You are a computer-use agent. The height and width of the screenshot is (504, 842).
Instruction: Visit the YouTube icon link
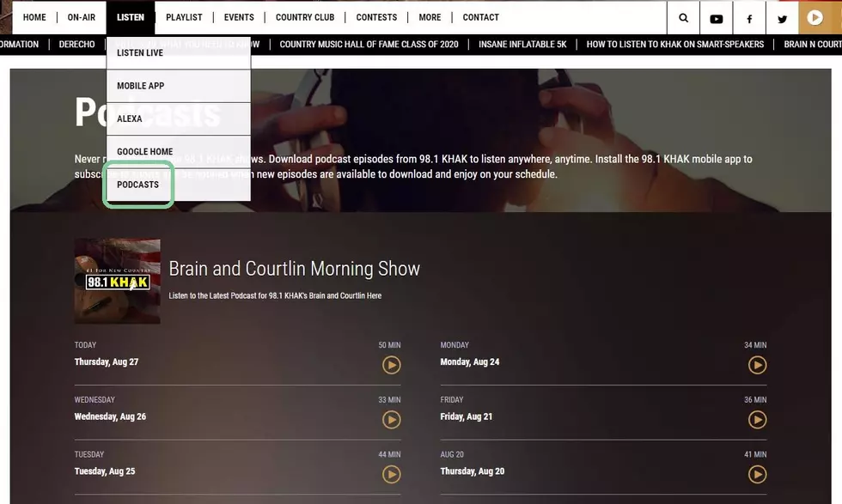[x=717, y=19]
